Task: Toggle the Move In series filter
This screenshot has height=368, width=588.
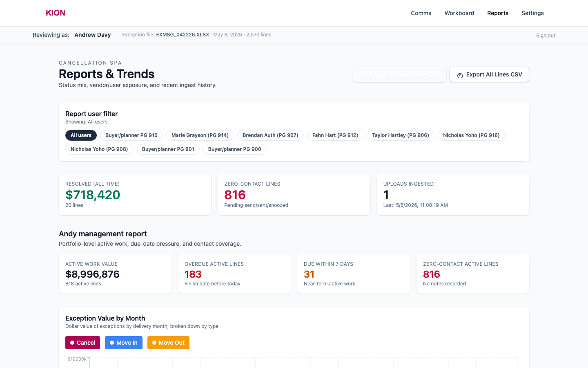Action: tap(124, 343)
